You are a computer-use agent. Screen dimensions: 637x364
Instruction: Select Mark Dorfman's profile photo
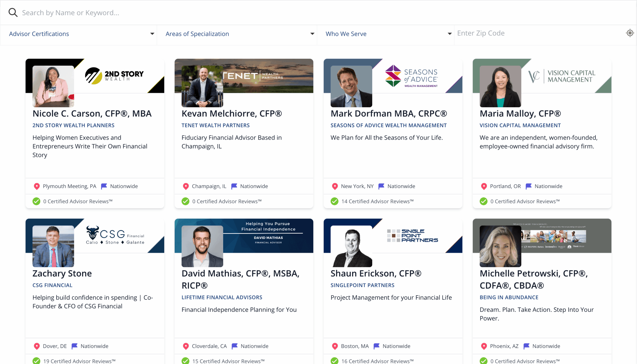tap(351, 86)
